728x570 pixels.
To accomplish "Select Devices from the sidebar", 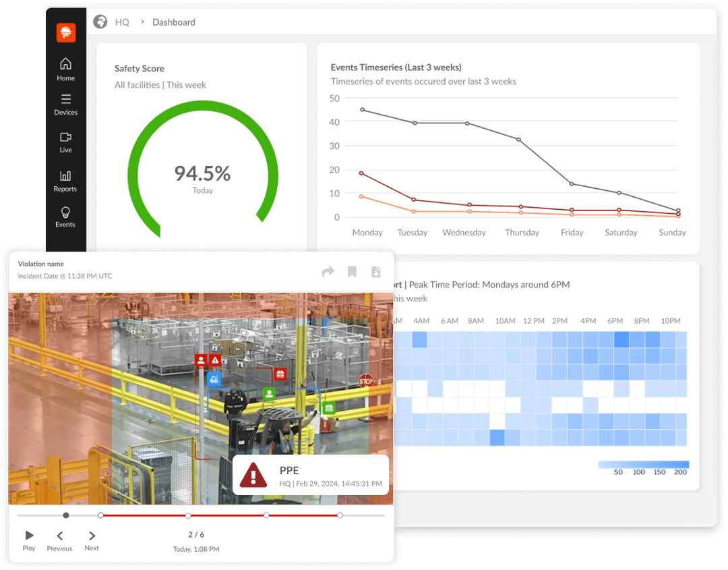I will click(x=65, y=105).
